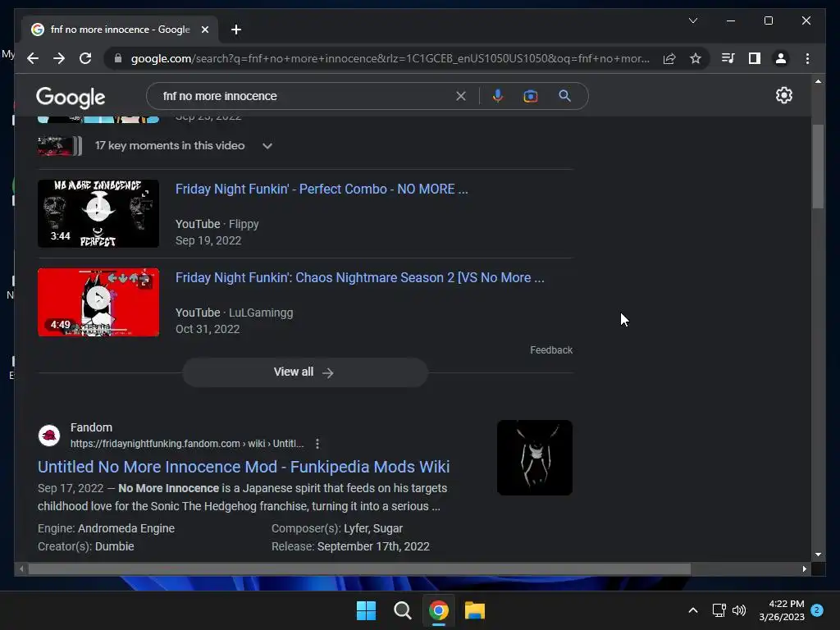This screenshot has height=630, width=840.
Task: Reload the Google search page
Action: pyautogui.click(x=85, y=58)
